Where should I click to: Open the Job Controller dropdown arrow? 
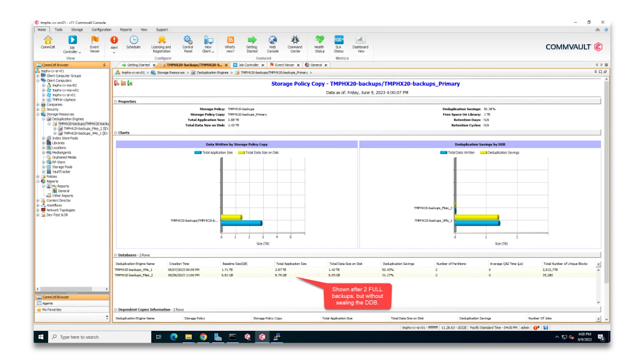[x=80, y=52]
